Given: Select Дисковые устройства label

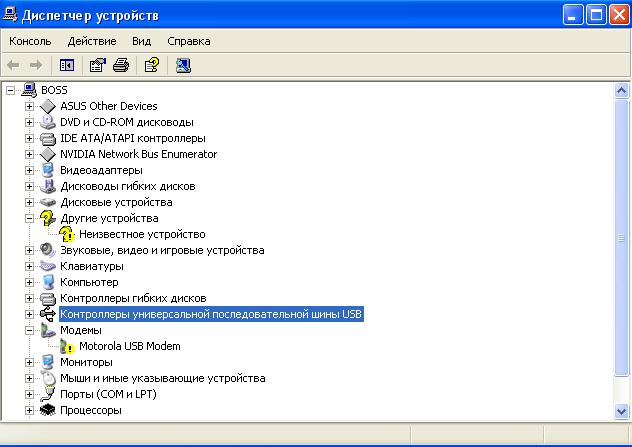Looking at the screenshot, I should point(116,202).
